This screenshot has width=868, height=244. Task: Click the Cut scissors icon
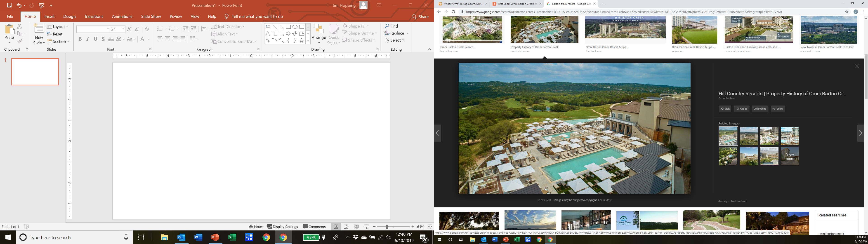coord(19,27)
